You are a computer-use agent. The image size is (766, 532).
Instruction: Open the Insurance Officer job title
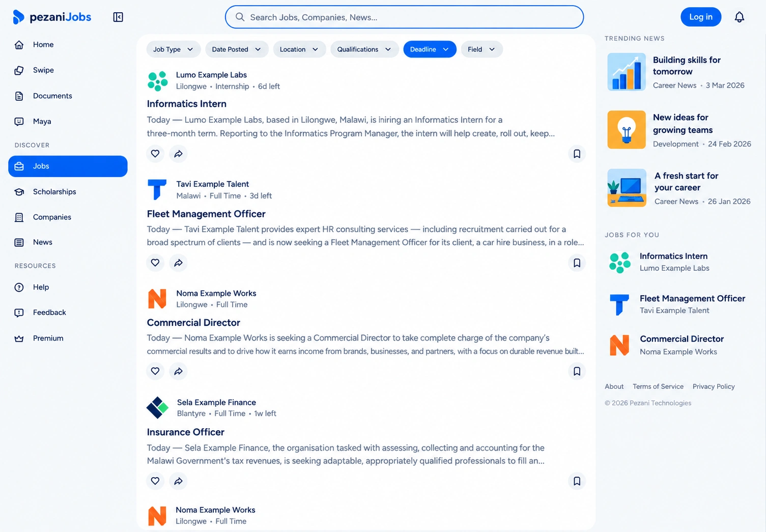(185, 432)
